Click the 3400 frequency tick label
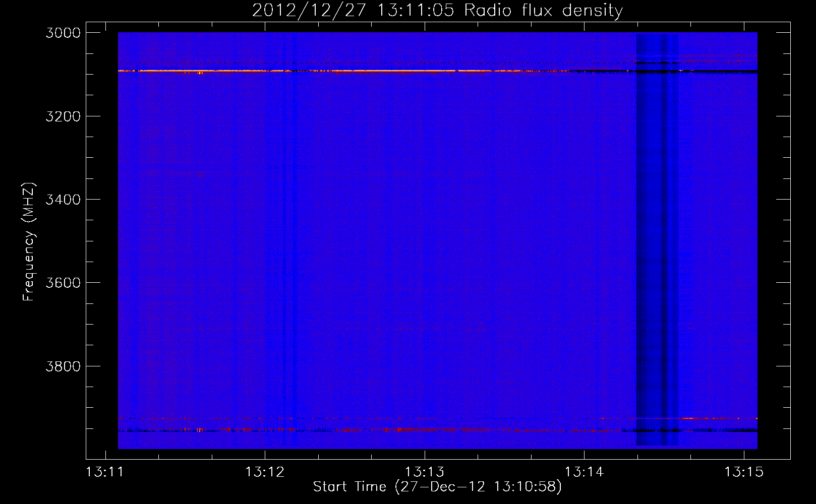 (63, 200)
